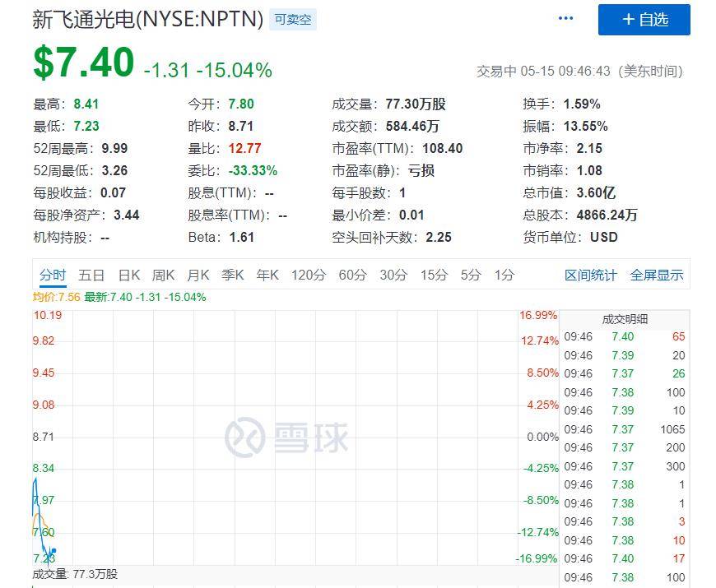The height and width of the screenshot is (588, 716).
Task: Switch to the 五日 five-day chart tab
Action: pyautogui.click(x=91, y=275)
